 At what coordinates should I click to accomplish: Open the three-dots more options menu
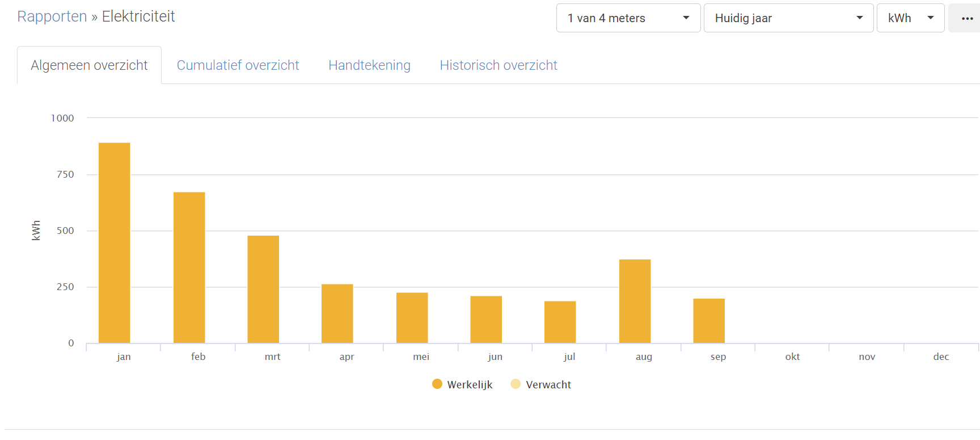[966, 18]
